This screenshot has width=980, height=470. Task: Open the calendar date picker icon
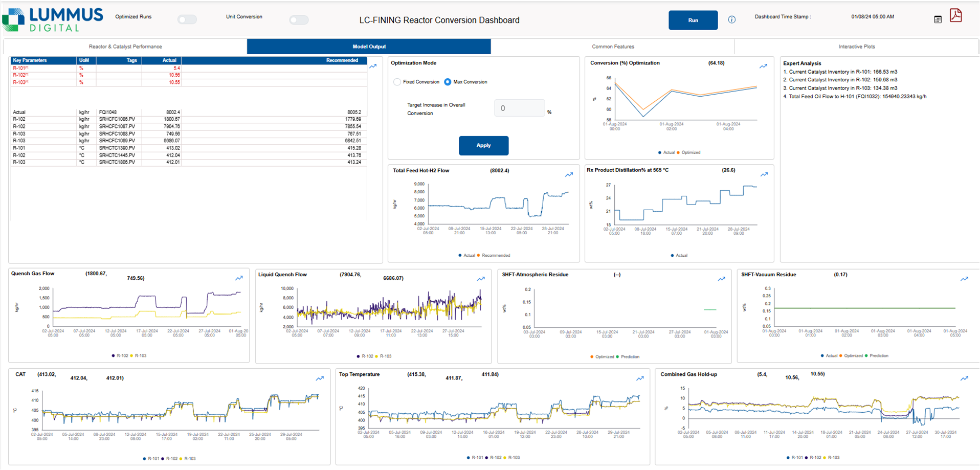pyautogui.click(x=938, y=19)
